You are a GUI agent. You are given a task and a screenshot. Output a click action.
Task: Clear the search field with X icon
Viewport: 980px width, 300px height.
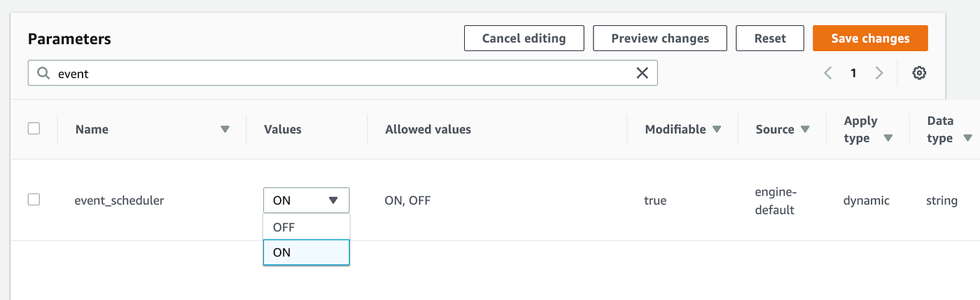[x=641, y=73]
